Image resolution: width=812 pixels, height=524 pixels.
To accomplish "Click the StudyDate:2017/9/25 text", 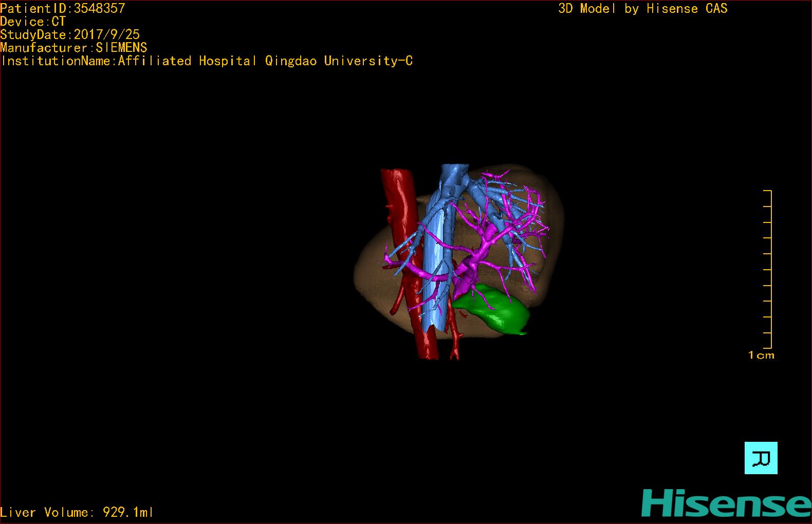I will (x=70, y=34).
